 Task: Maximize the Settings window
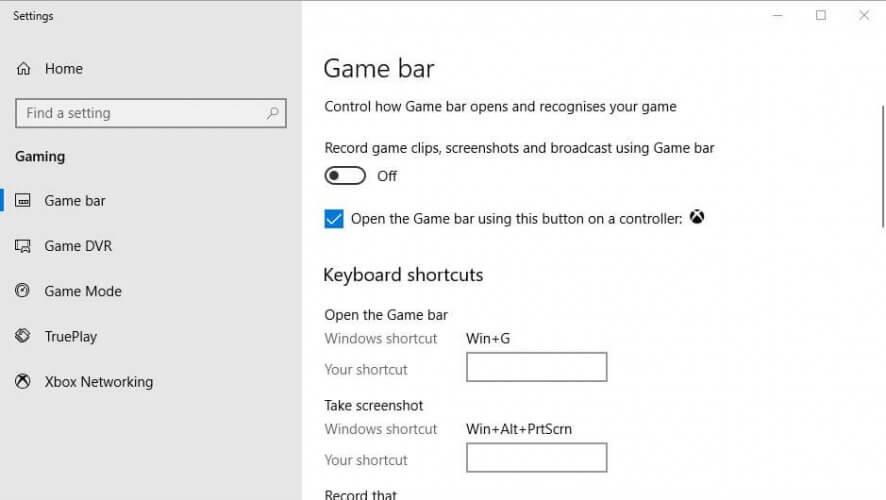pyautogui.click(x=820, y=15)
